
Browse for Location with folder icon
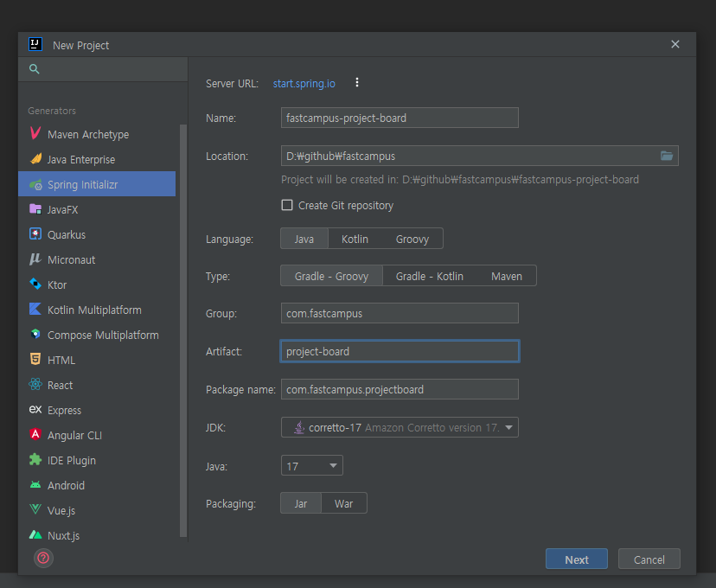coord(667,156)
